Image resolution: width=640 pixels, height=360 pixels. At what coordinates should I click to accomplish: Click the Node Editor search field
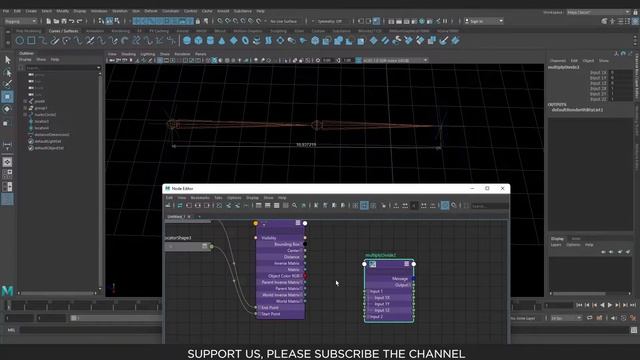coord(489,206)
